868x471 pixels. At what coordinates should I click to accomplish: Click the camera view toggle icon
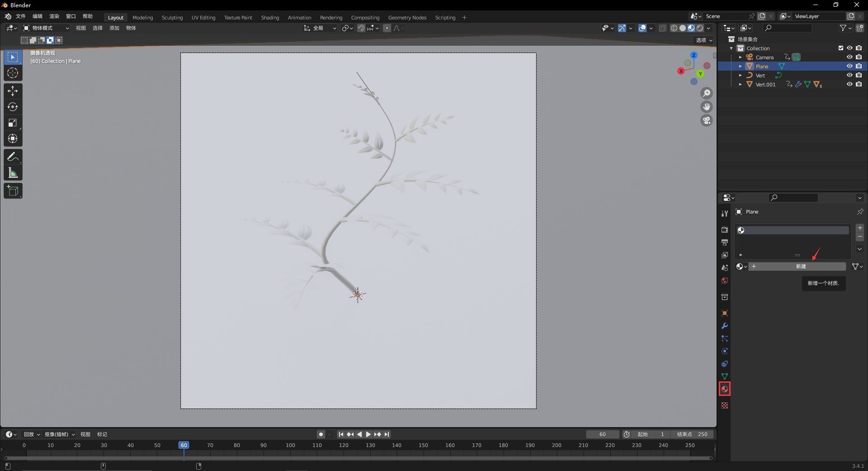tap(707, 120)
